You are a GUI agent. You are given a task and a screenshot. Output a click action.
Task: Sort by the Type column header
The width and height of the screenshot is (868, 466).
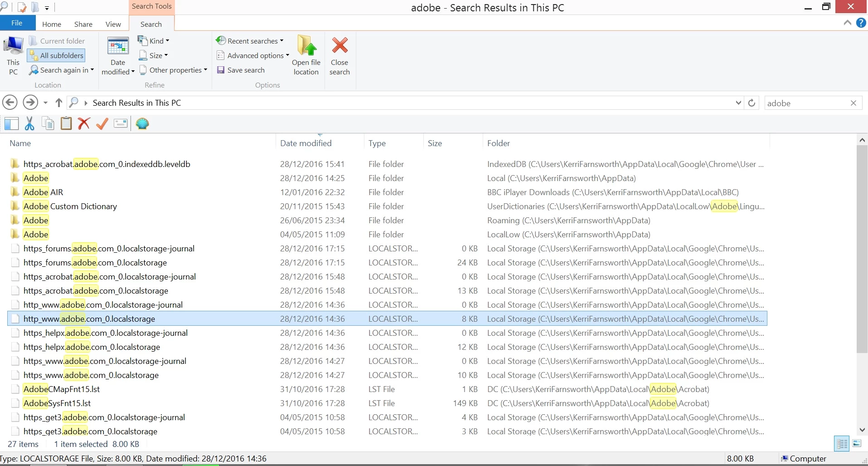(x=377, y=143)
